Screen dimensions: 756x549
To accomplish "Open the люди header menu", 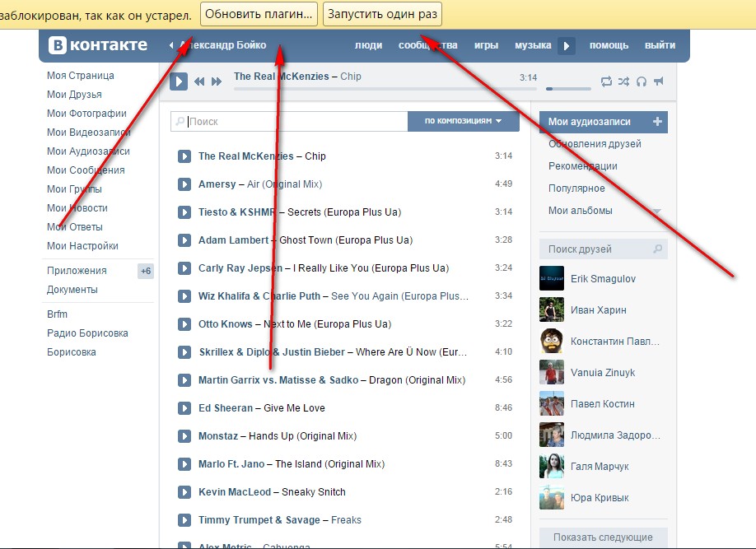I will (368, 45).
